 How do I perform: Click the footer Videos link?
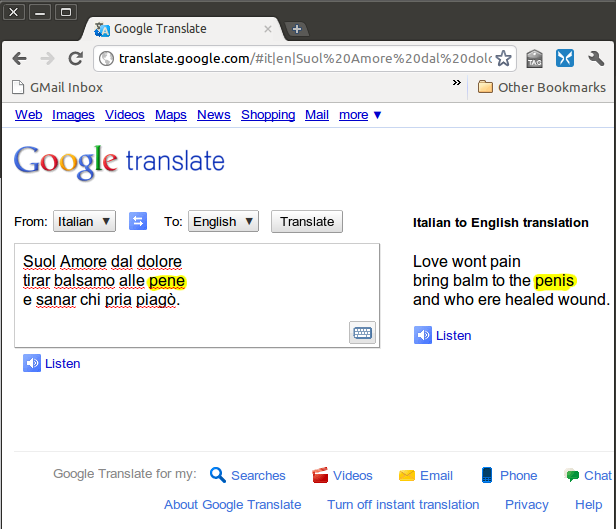[352, 475]
